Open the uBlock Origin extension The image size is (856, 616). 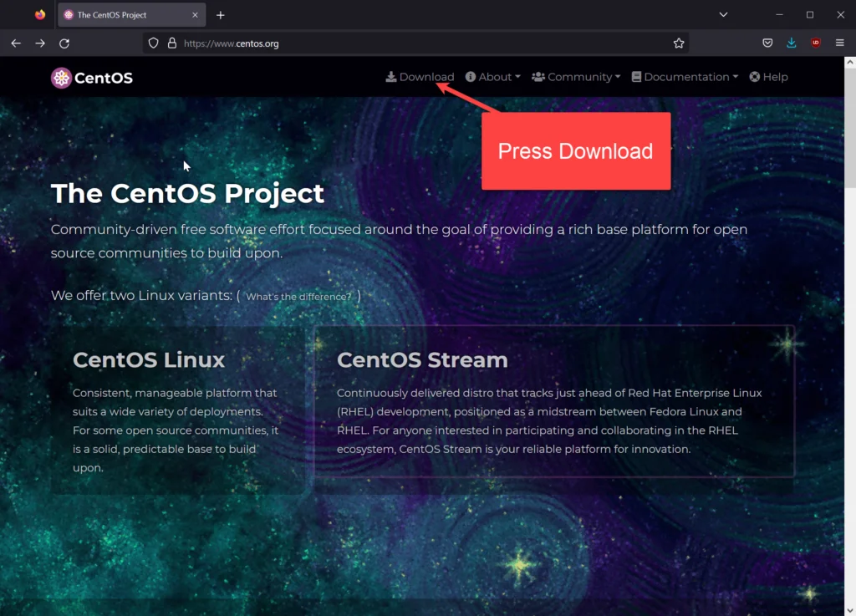coord(815,43)
